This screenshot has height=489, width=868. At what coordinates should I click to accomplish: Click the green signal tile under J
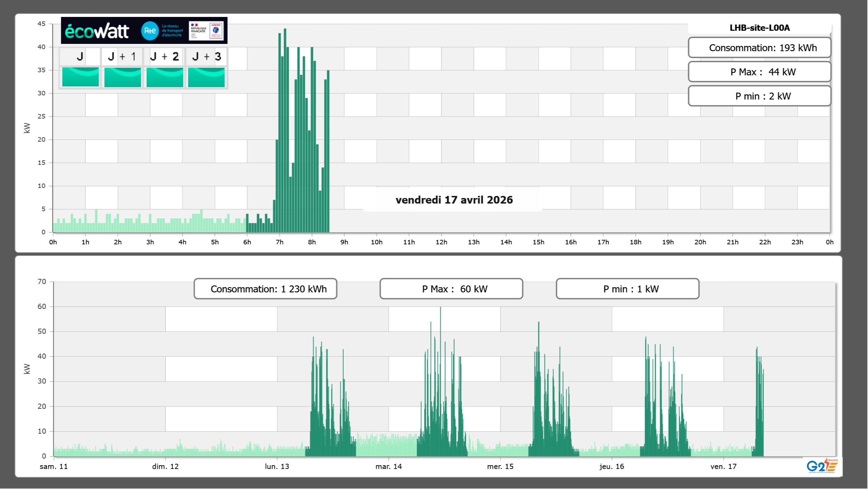pyautogui.click(x=80, y=77)
